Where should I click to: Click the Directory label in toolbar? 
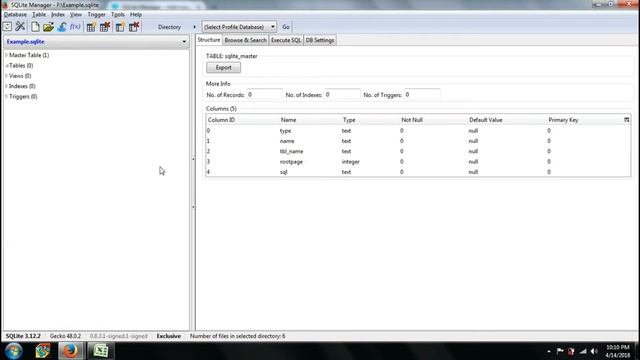tap(169, 27)
